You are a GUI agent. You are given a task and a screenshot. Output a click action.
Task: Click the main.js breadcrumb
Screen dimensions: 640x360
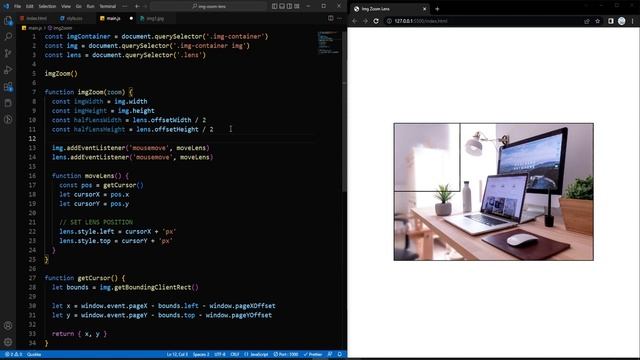pos(32,28)
